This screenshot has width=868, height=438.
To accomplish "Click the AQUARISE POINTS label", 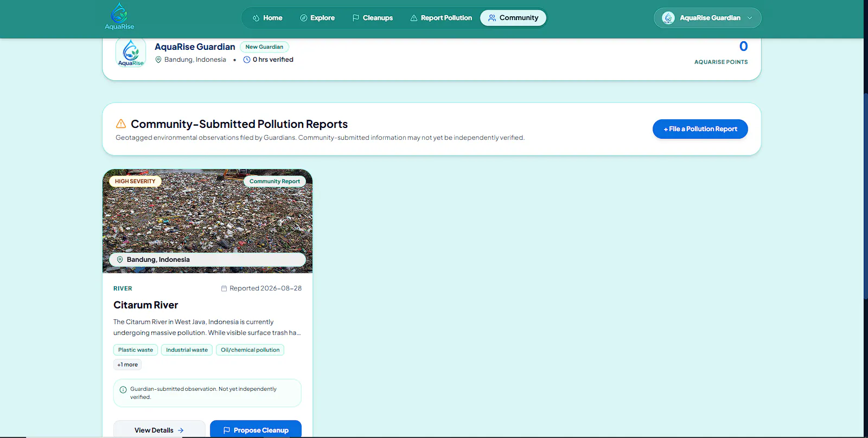I will coord(721,62).
